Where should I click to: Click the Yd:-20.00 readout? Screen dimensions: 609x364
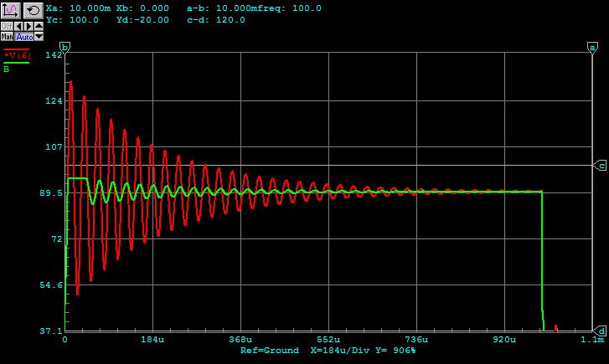[142, 20]
